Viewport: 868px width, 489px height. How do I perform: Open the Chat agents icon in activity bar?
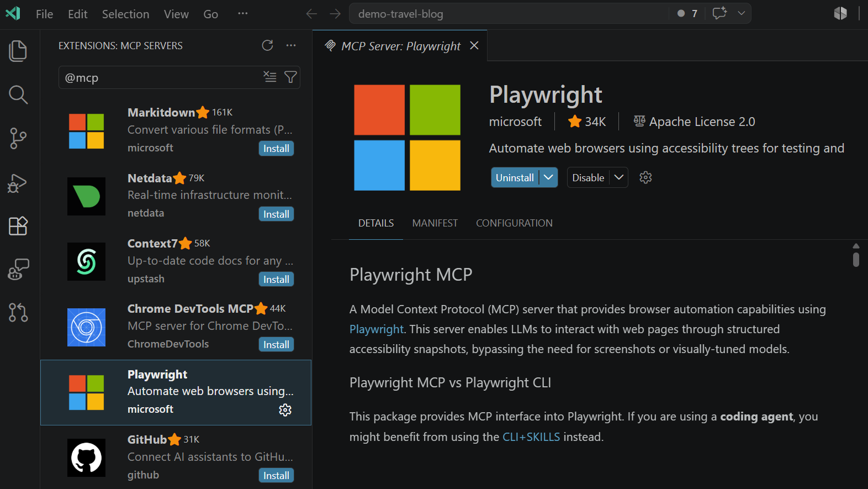coord(18,270)
